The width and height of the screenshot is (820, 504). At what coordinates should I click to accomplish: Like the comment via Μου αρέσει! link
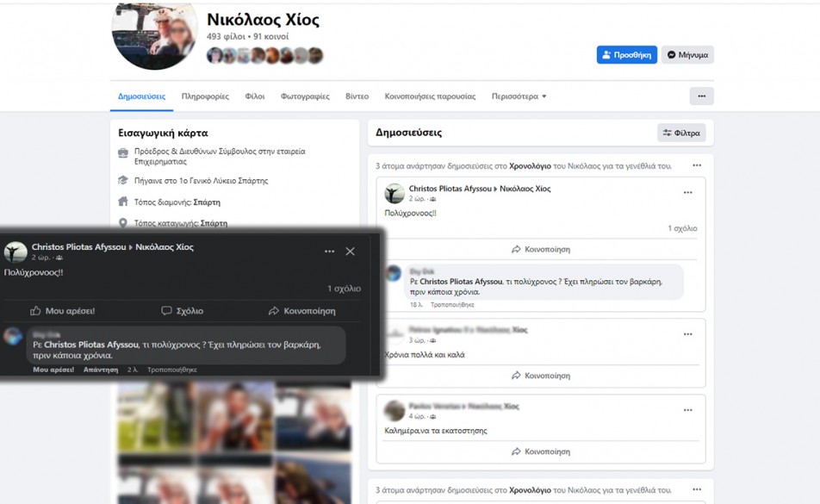coord(53,370)
